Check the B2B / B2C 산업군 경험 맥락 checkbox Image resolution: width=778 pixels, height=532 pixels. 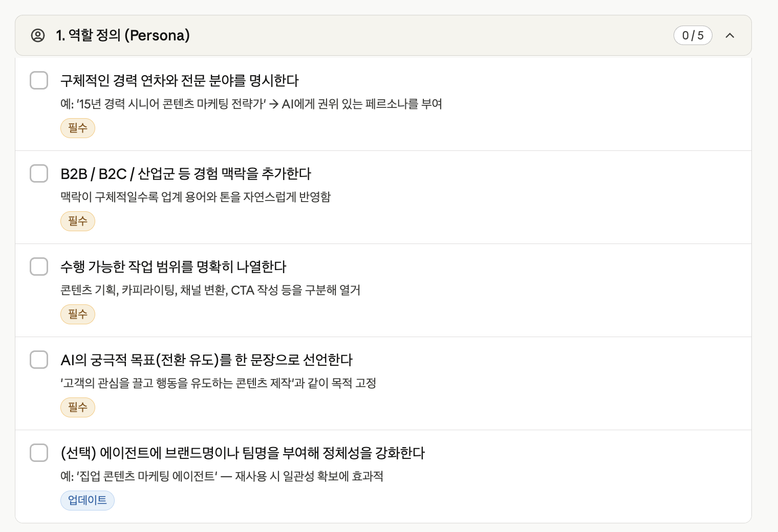[39, 173]
